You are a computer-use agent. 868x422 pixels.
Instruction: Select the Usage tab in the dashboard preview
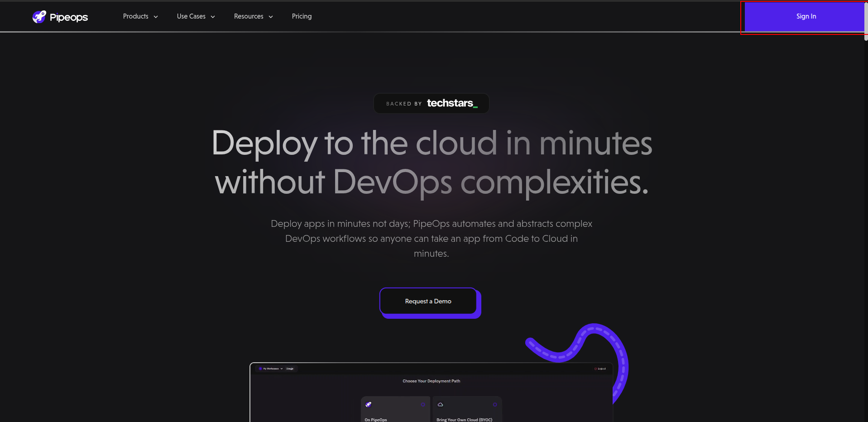(290, 369)
